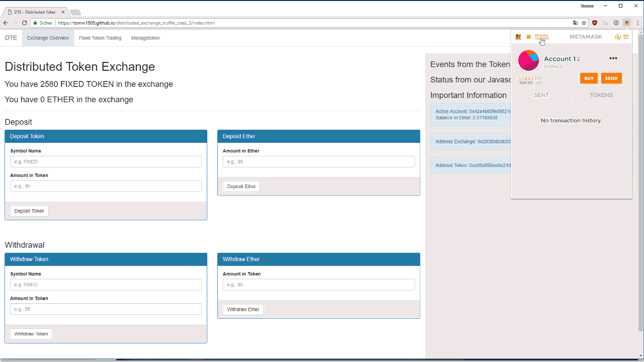Select the TOKENS tab in MetaMask
Viewport: 644px width, 362px height.
pyautogui.click(x=601, y=95)
